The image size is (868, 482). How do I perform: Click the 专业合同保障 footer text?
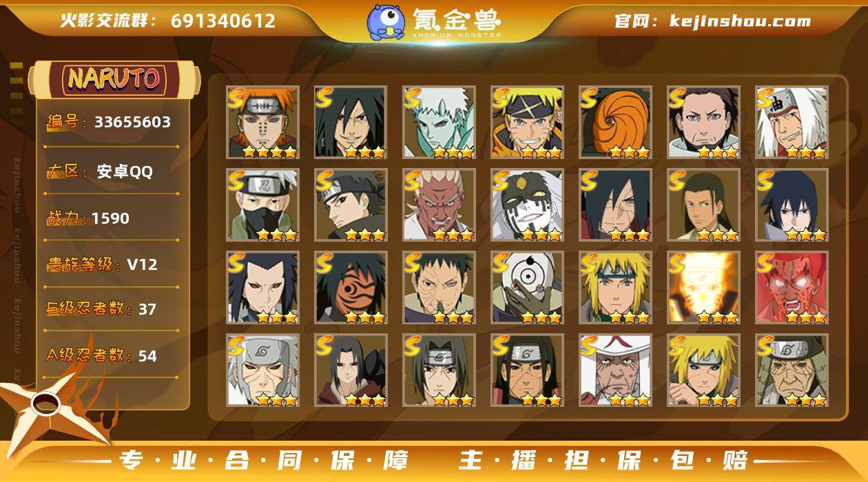(x=263, y=460)
